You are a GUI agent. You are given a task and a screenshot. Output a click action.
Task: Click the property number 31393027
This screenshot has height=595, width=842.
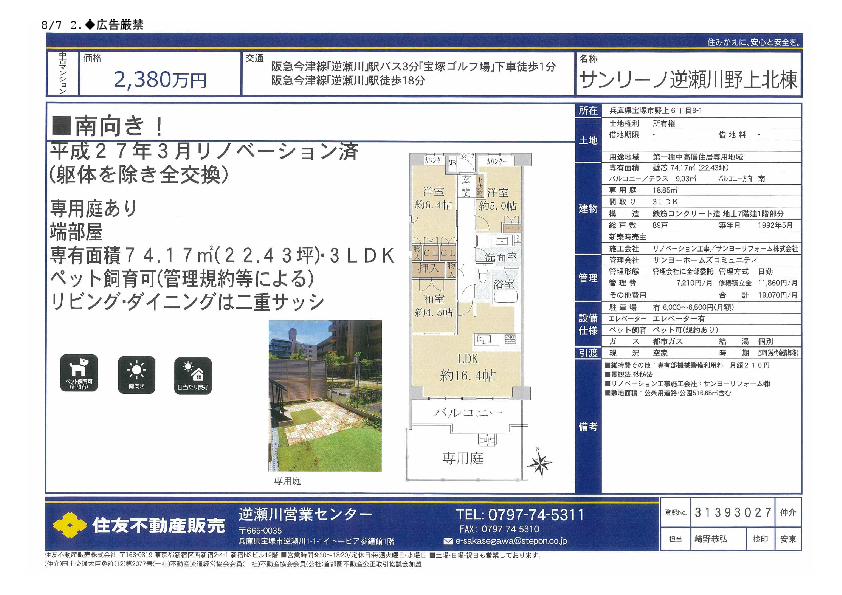[732, 512]
